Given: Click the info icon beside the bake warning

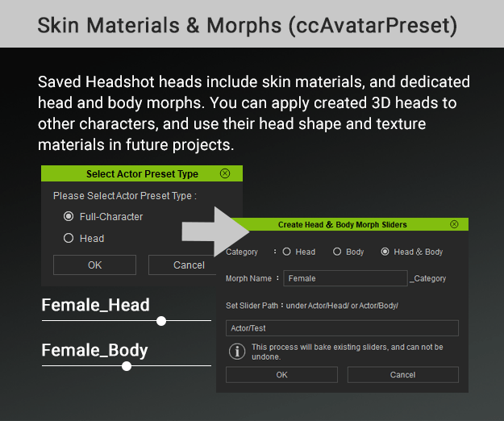Looking at the screenshot, I should click(237, 351).
